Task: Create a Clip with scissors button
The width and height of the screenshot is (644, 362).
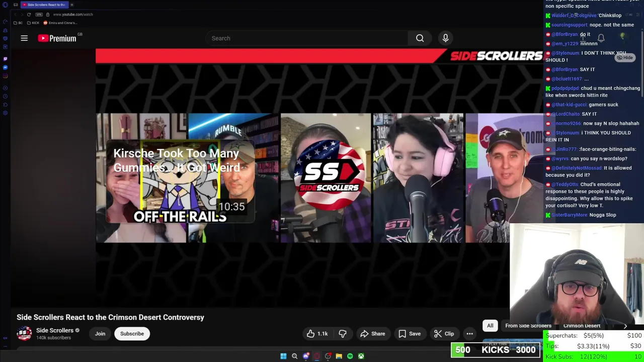Action: click(444, 334)
